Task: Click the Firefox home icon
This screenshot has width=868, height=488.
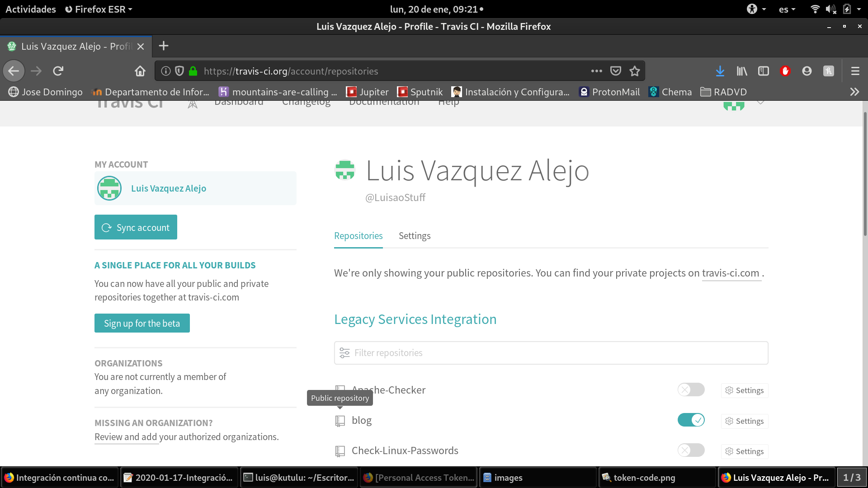Action: (x=140, y=71)
